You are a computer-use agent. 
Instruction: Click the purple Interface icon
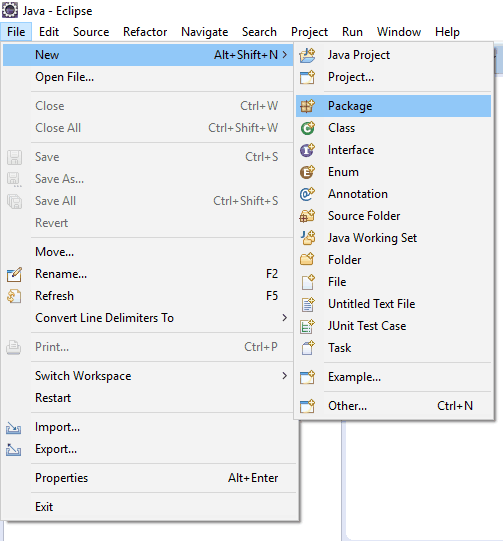point(307,150)
